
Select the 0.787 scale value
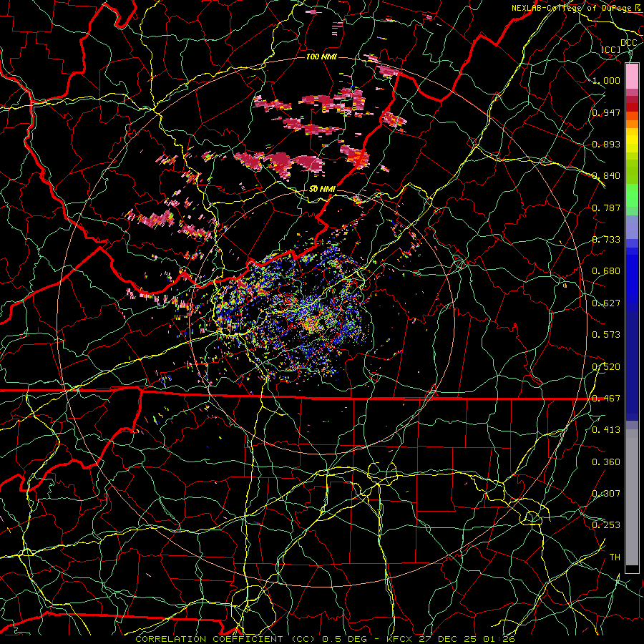coord(606,208)
